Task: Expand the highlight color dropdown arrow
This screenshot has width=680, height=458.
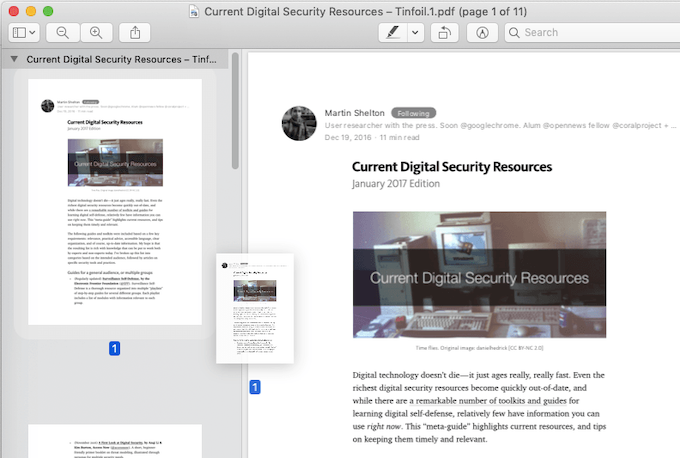Action: [415, 33]
